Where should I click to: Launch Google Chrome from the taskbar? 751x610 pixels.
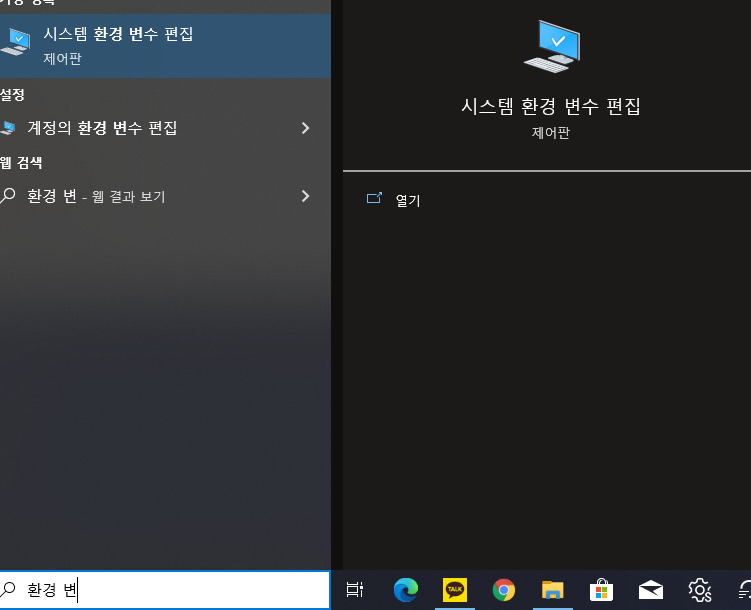pos(504,590)
